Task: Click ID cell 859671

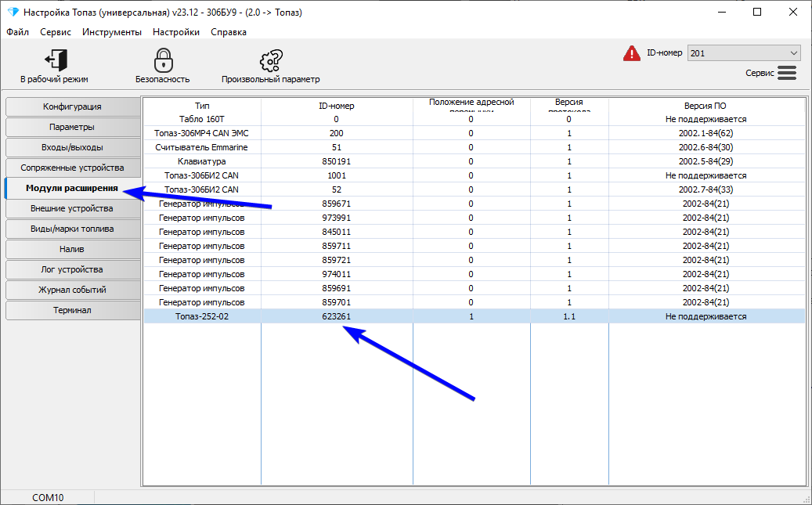Action: (x=337, y=204)
